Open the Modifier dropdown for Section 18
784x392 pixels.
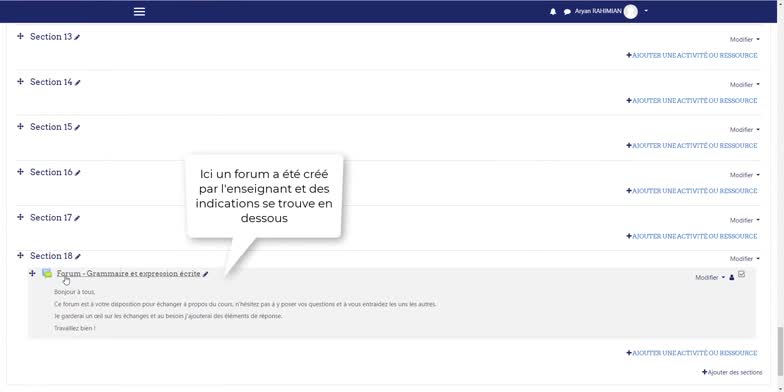click(x=744, y=258)
